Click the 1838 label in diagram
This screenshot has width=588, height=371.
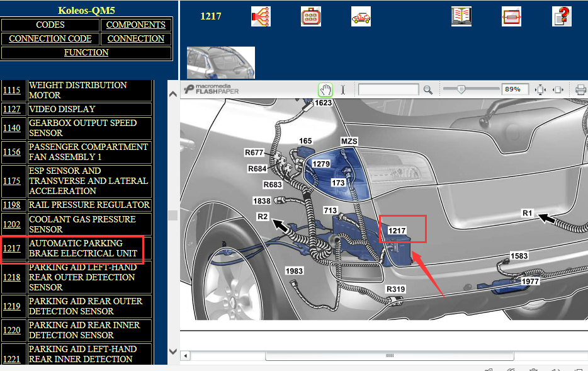coord(262,201)
